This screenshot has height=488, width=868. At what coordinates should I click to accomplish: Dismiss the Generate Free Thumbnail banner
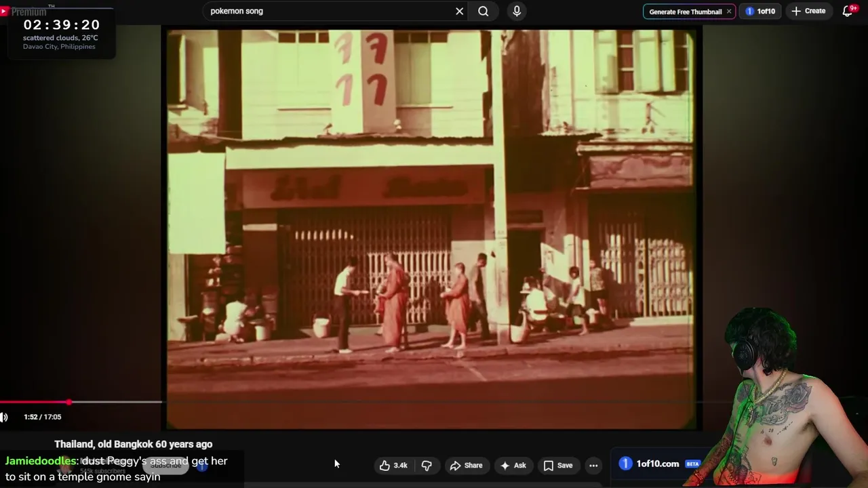(x=729, y=12)
